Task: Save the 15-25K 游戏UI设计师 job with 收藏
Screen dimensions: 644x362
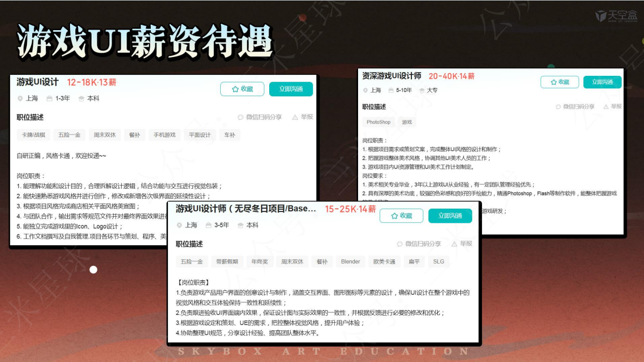Action: point(401,216)
